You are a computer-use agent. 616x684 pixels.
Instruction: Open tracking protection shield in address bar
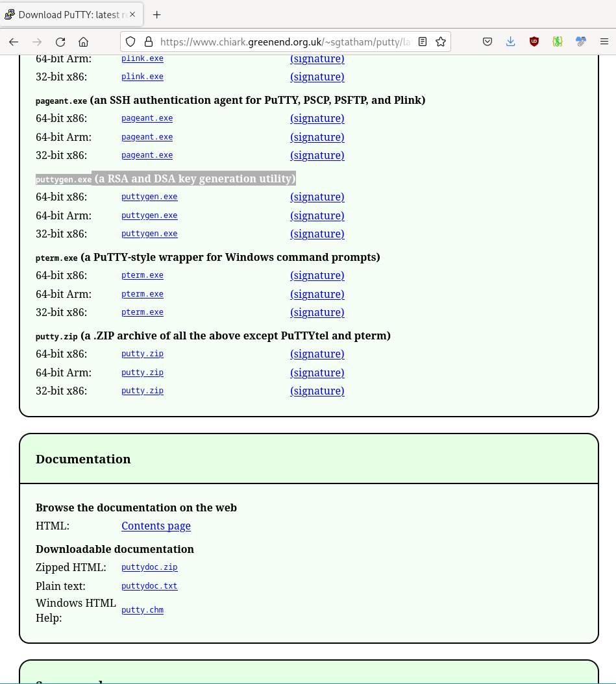point(130,42)
